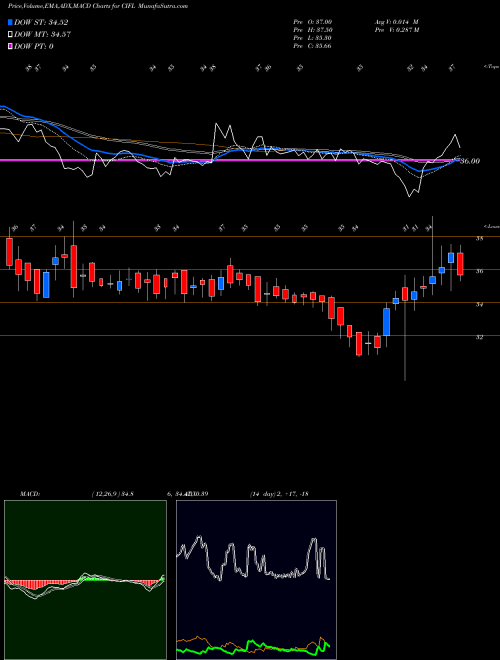Viewport: 500px width, 660px height.
Task: Click the chart title mentioning MunafaSutra.com
Action: point(98,6)
